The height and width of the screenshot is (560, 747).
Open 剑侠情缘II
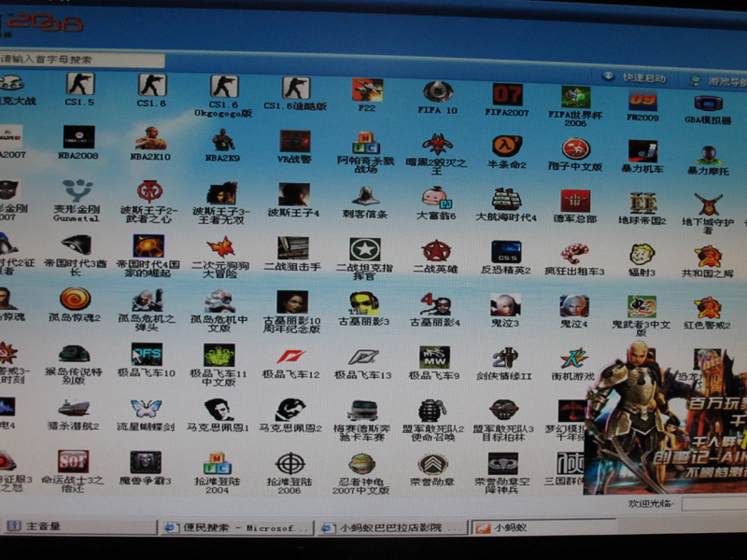pos(504,358)
